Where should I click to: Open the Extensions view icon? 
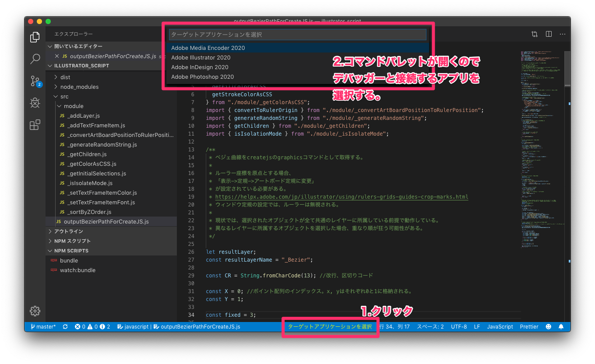(x=35, y=126)
